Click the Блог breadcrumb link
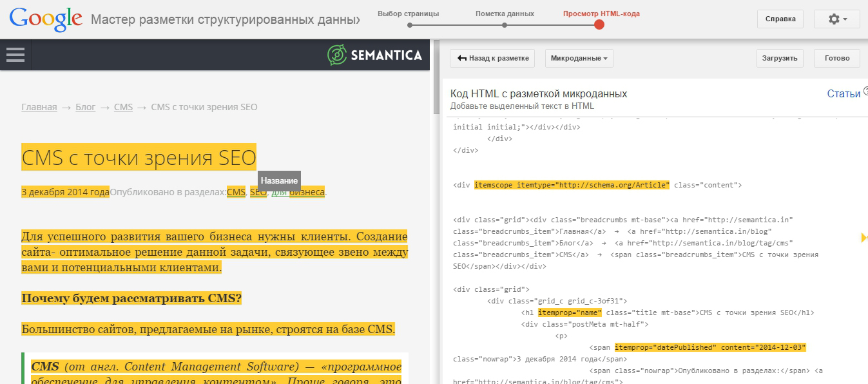The image size is (868, 384). tap(86, 107)
